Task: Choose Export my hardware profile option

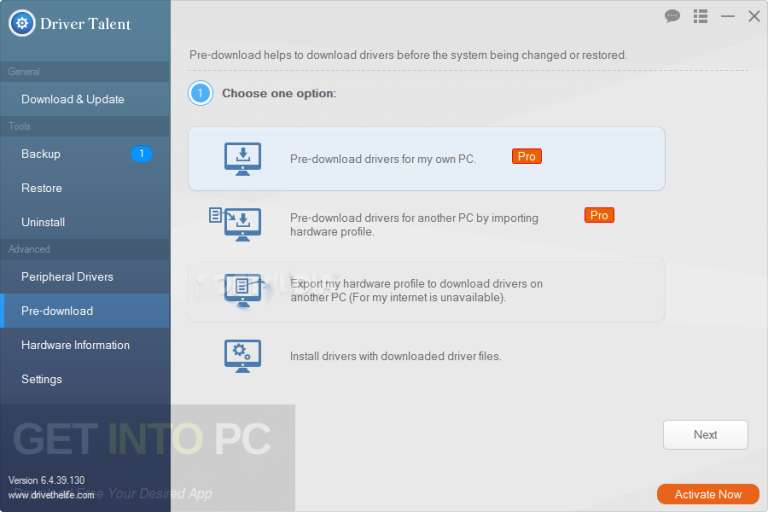Action: tap(427, 290)
